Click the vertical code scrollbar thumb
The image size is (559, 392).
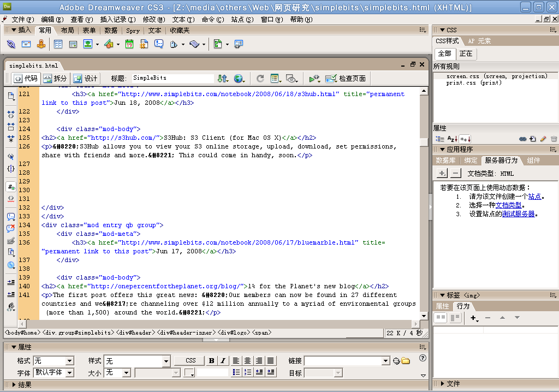click(x=424, y=142)
